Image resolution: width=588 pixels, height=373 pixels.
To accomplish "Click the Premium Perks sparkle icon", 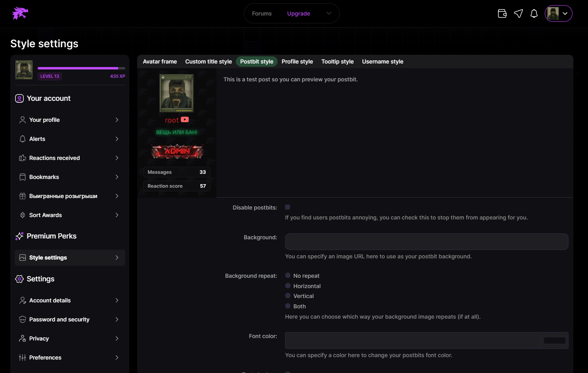I will click(x=19, y=236).
